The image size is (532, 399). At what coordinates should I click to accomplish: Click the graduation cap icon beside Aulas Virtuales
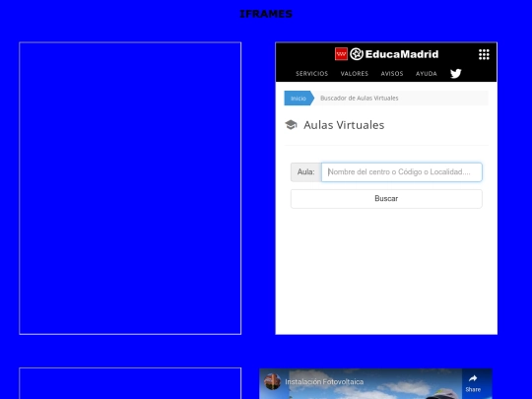(291, 125)
